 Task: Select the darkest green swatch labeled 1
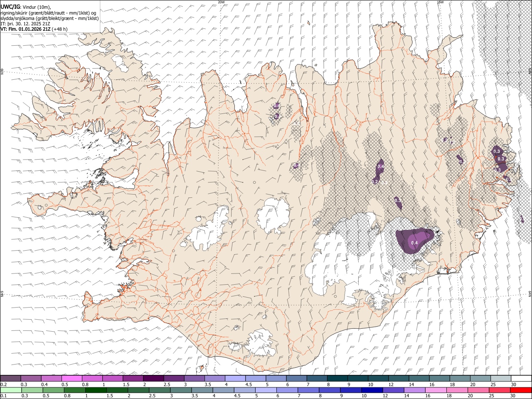point(95,390)
